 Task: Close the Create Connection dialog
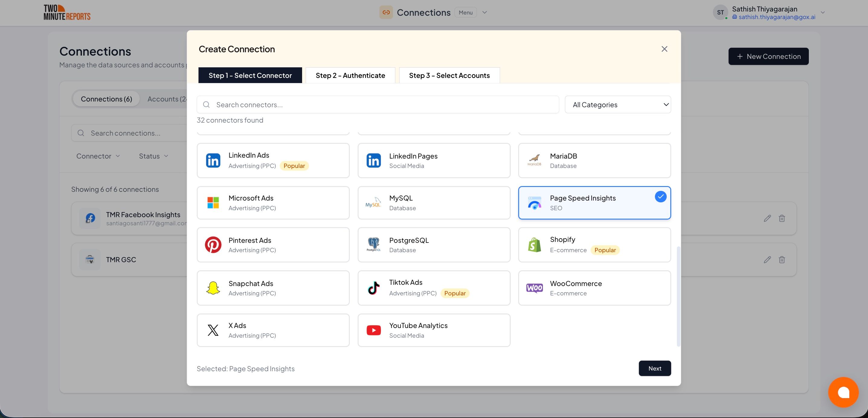[664, 49]
